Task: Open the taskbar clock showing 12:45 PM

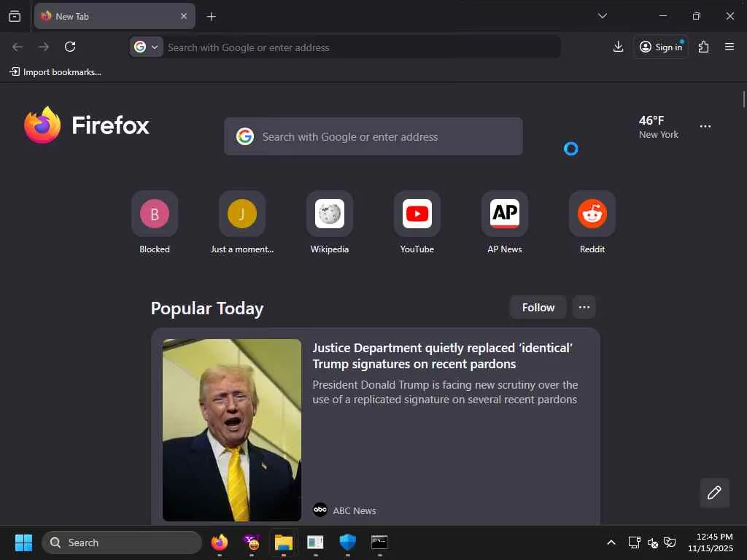Action: [x=711, y=542]
